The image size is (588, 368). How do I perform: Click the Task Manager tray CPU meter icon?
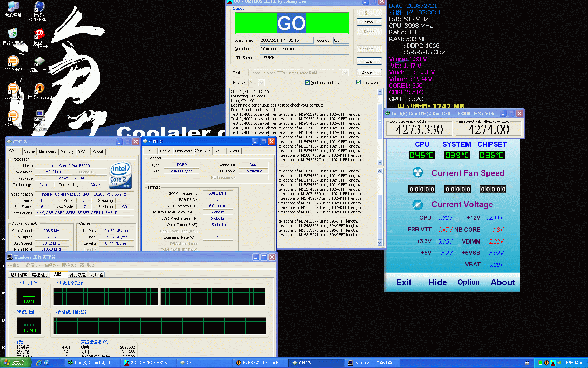pos(540,363)
